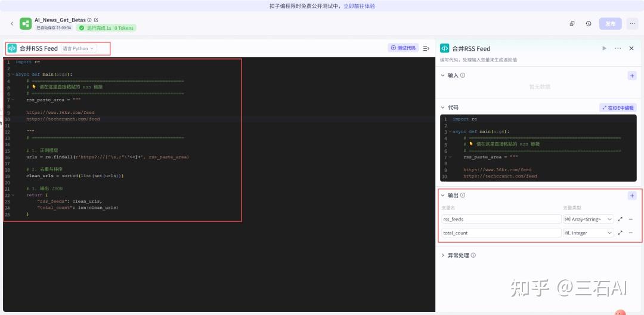This screenshot has width=644, height=315.
Task: Click the 测试代码 button
Action: (404, 48)
